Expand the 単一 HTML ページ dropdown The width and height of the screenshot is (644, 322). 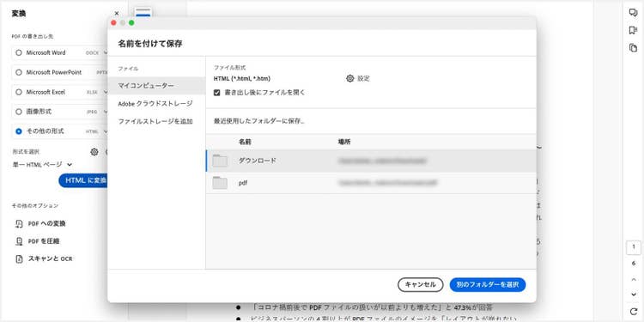pyautogui.click(x=70, y=164)
